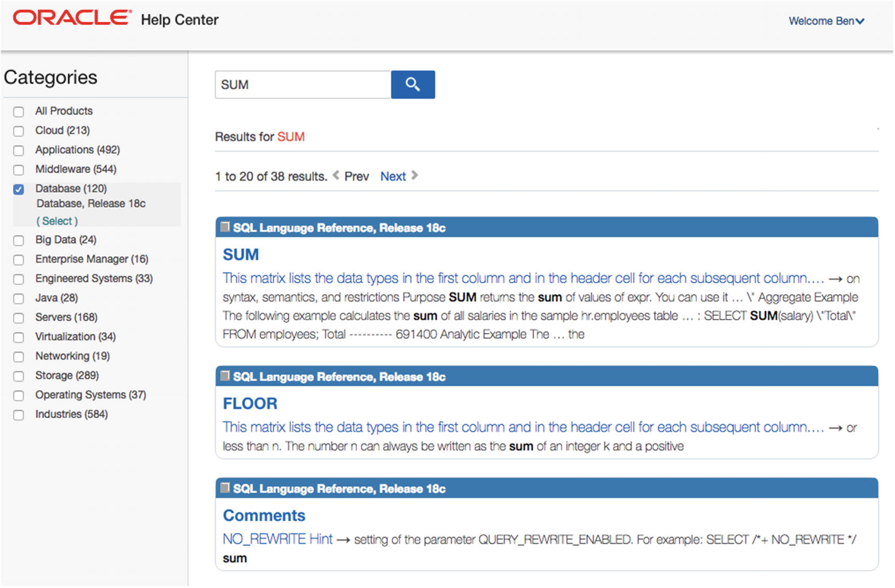895x588 pixels.
Task: Check the Operating Systems (37) checkbox
Action: click(x=19, y=395)
